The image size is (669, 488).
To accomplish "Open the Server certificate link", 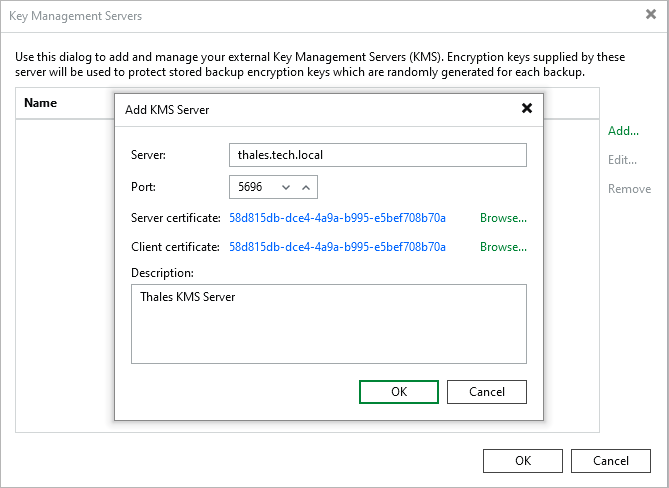I will (337, 218).
